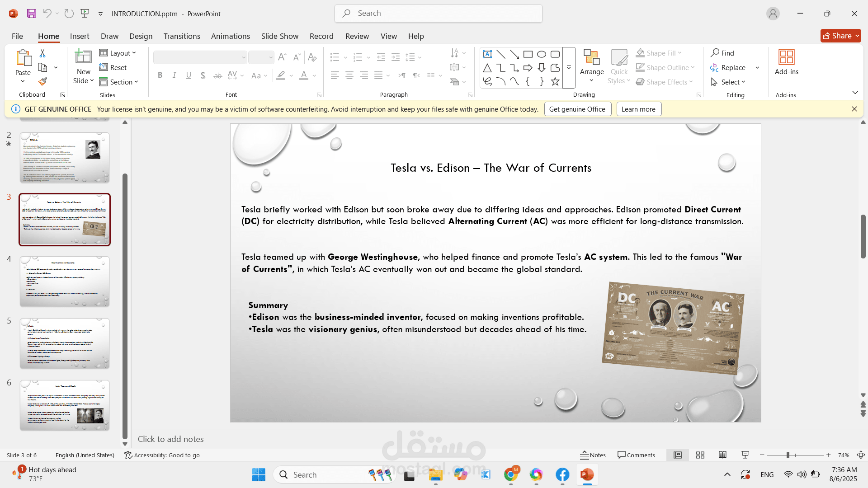Toggle Strikethrough formatting
The image size is (868, 488).
217,75
